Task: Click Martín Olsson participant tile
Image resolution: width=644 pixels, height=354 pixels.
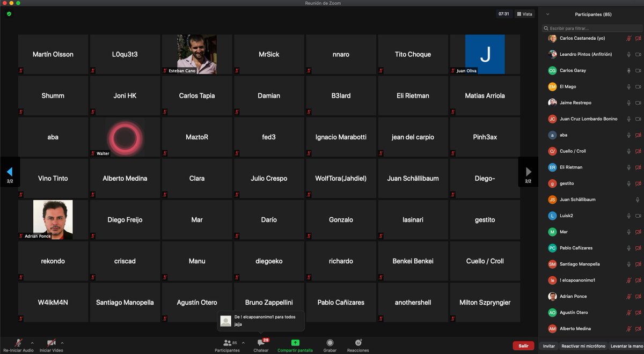Action: click(x=53, y=54)
